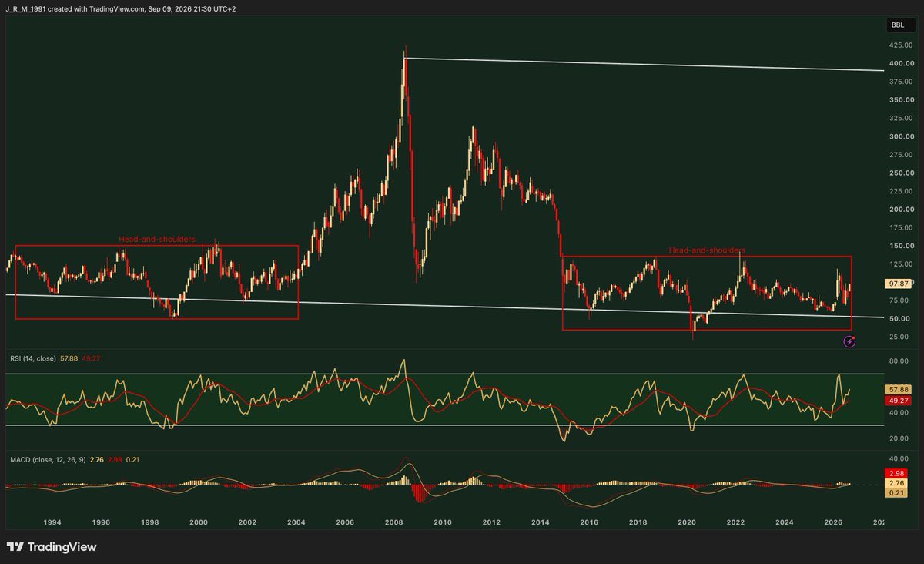Select the upper white trend line from 2008 peak
The image size is (924, 564).
click(644, 65)
